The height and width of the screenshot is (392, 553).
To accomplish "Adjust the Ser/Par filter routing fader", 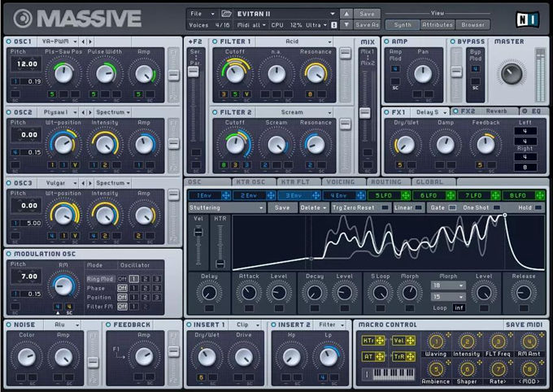I will point(194,72).
